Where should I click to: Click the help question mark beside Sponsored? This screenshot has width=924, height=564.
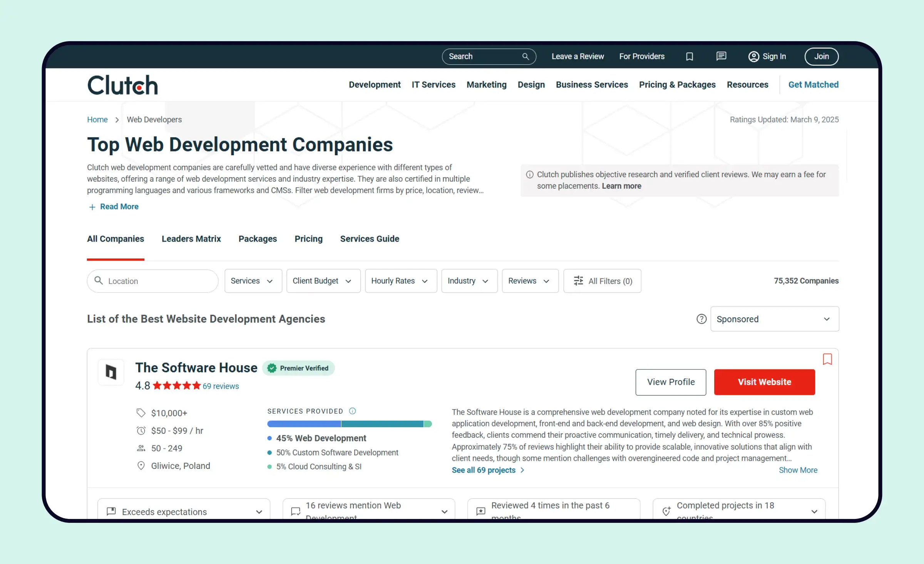click(701, 319)
